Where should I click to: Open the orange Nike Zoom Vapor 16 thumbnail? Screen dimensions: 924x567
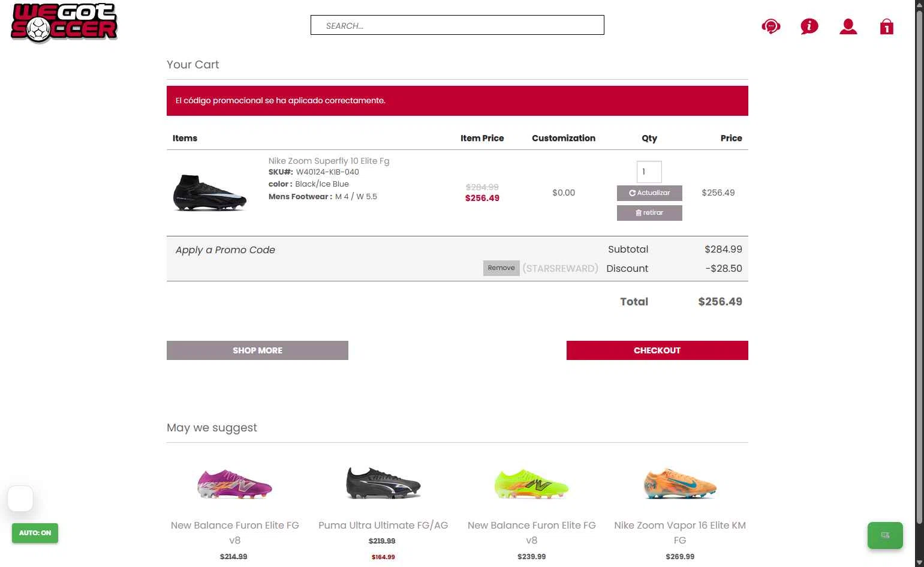click(680, 484)
